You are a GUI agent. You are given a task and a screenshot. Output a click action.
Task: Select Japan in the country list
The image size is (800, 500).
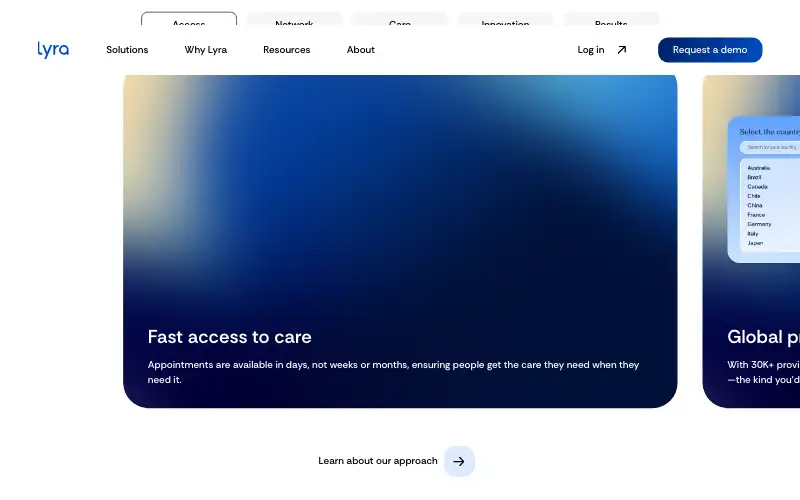coord(755,243)
